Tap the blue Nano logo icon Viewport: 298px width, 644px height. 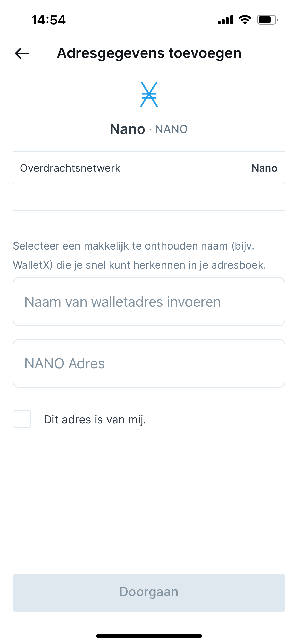tap(149, 94)
